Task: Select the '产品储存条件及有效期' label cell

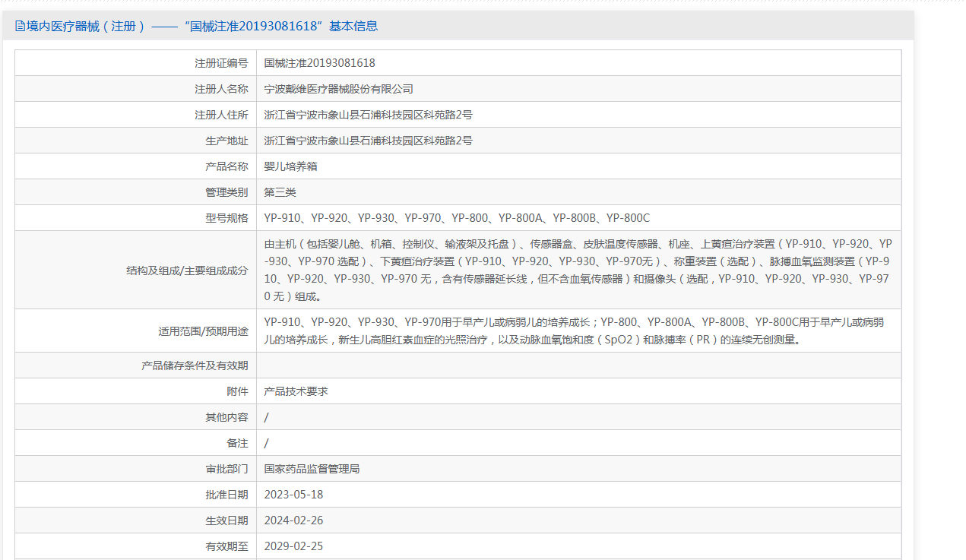Action: tap(136, 365)
